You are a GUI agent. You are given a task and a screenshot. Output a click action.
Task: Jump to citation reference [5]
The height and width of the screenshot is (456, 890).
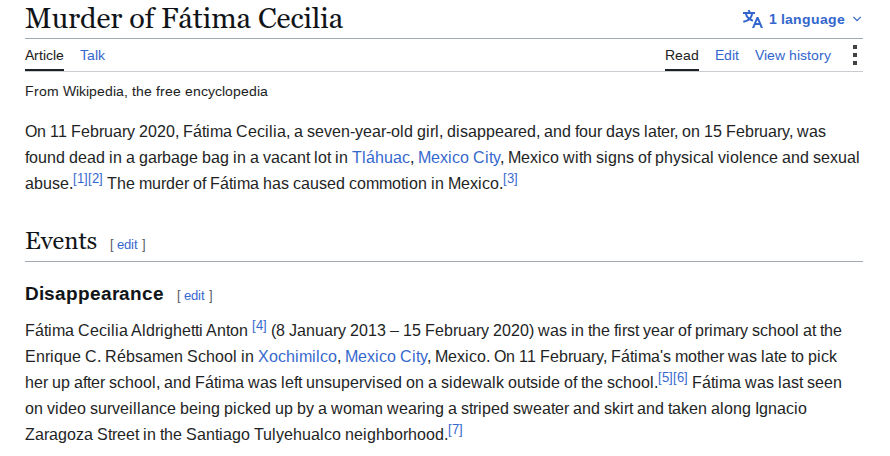click(x=665, y=378)
